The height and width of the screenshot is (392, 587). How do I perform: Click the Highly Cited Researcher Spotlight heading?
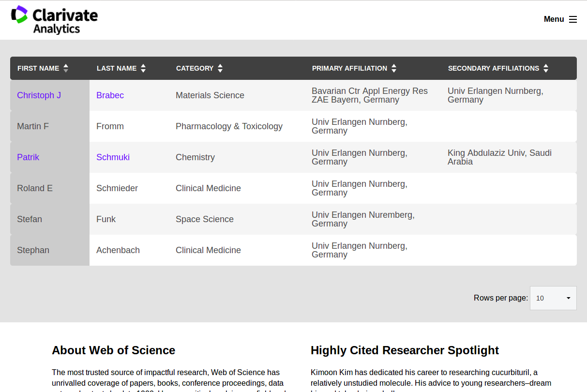point(405,350)
